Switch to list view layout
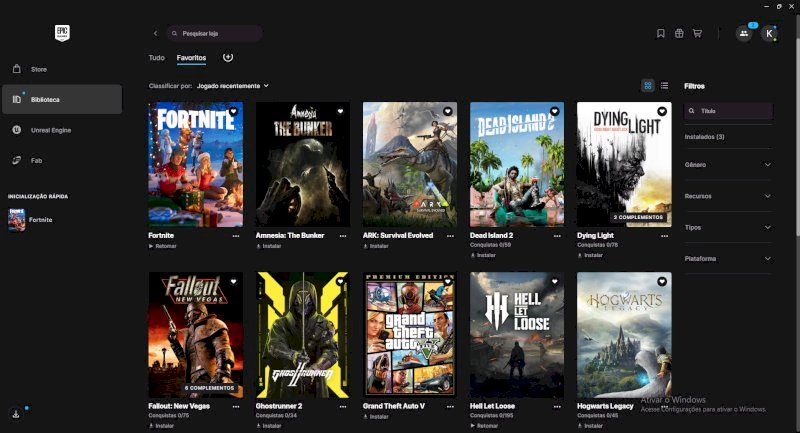The height and width of the screenshot is (433, 800). pyautogui.click(x=664, y=86)
